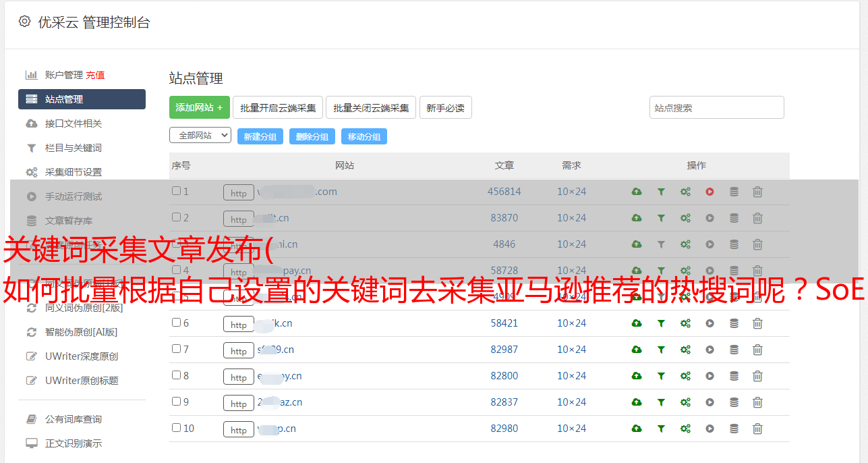The image size is (868, 463).
Task: Open column filter icon for row 1
Action: (x=661, y=192)
